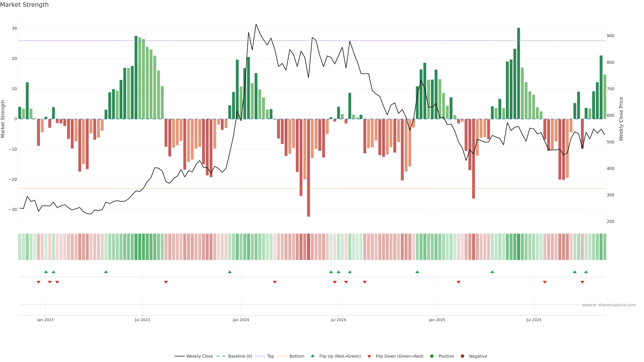Click the Jul 2024 x-axis label

pyautogui.click(x=338, y=320)
